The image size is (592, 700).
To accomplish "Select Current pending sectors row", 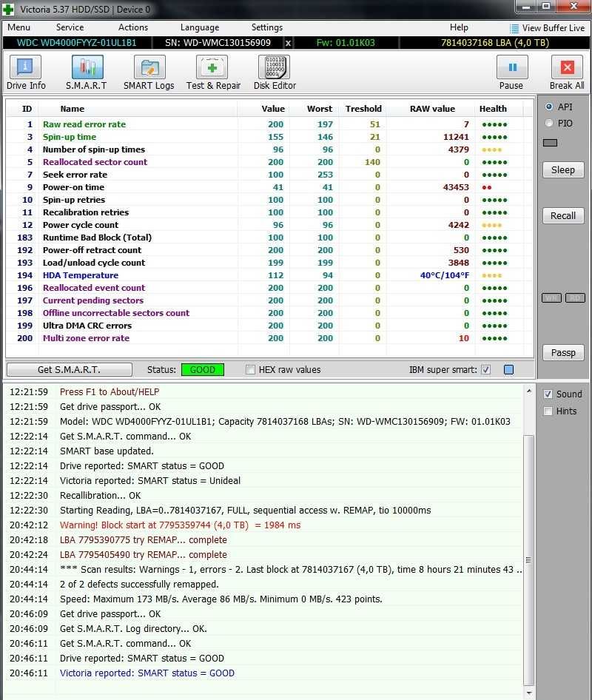I will click(x=269, y=300).
